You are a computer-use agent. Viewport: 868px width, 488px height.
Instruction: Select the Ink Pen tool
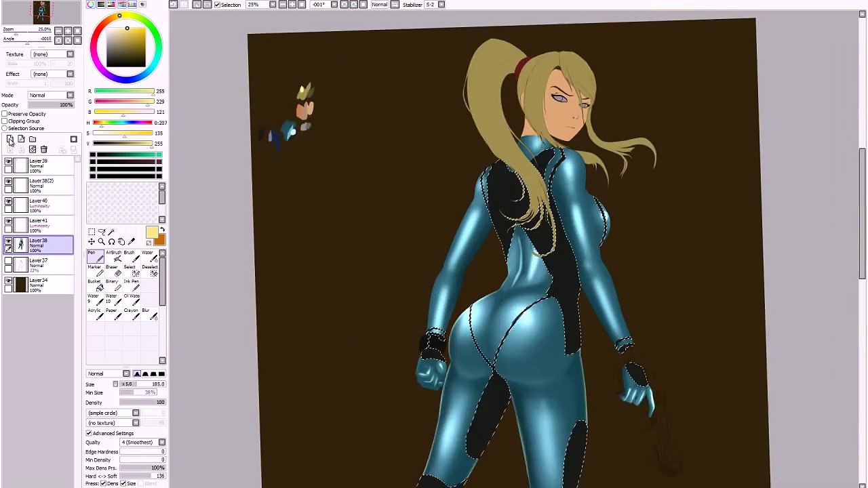coord(130,285)
